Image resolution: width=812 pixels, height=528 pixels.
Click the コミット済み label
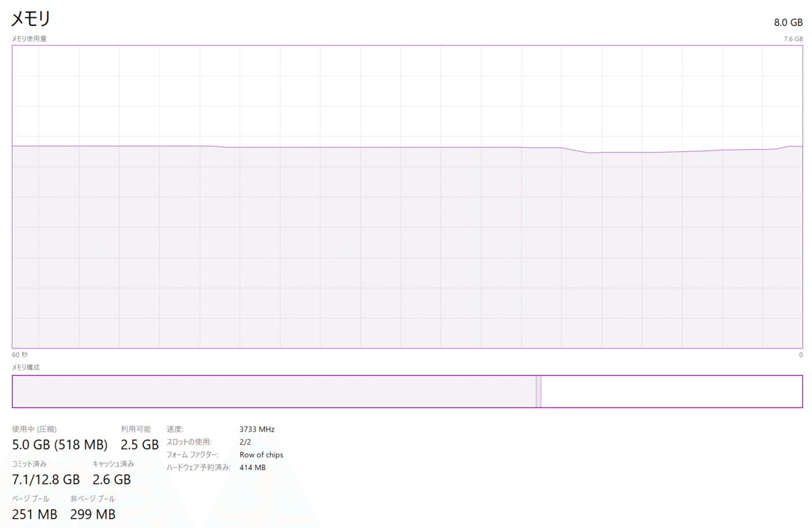(29, 464)
